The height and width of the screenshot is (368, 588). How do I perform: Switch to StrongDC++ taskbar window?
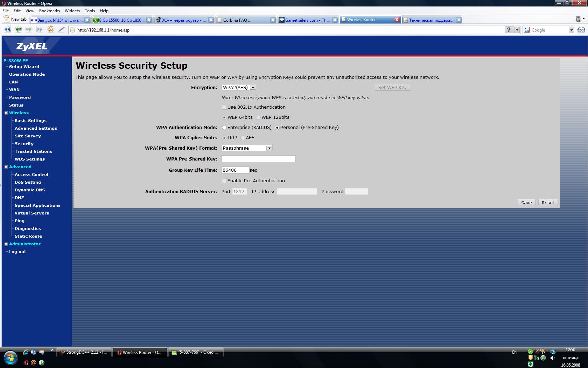[x=84, y=352]
